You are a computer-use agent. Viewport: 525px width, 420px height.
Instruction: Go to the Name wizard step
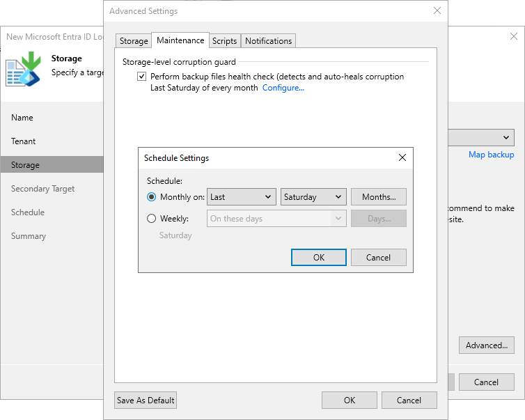coord(22,118)
